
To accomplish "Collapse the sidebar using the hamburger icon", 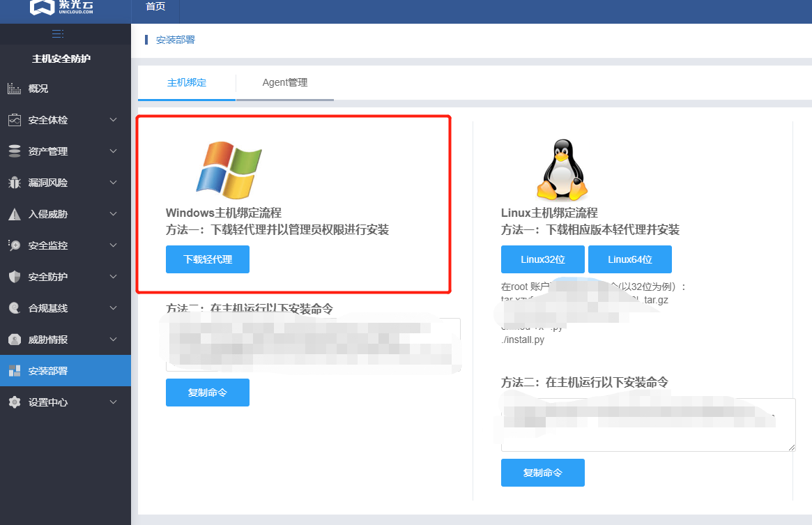I will [x=58, y=34].
